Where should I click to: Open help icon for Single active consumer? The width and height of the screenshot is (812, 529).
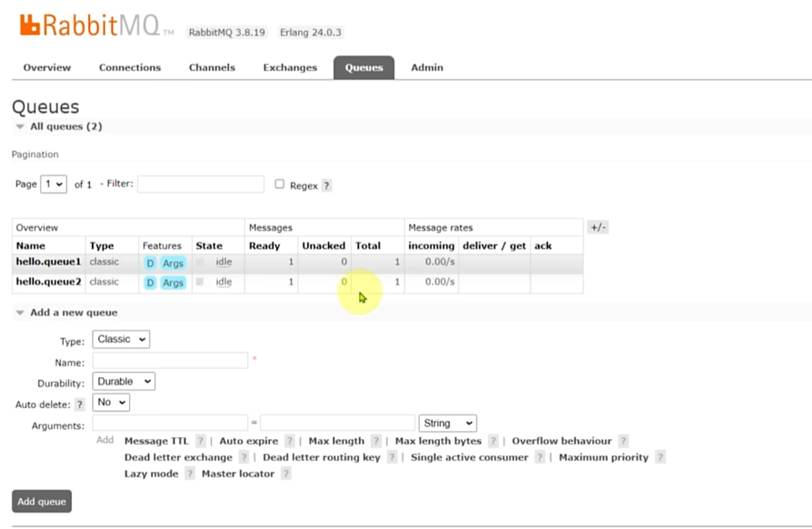[540, 457]
